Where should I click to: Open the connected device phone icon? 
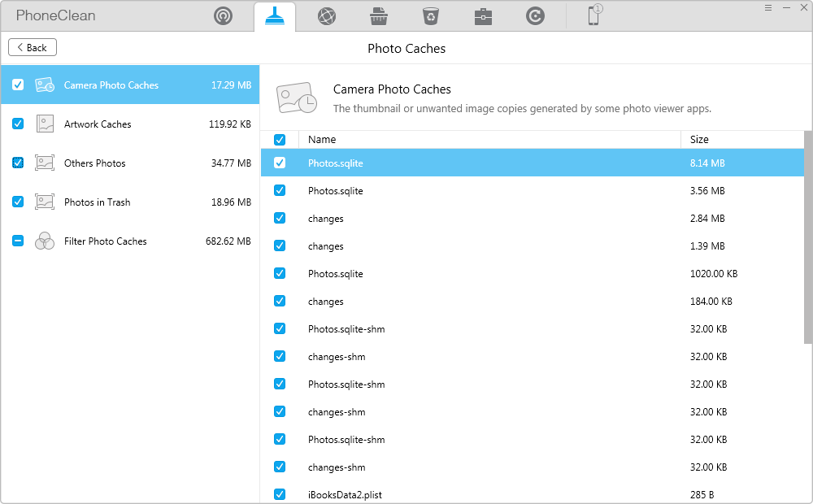point(594,15)
